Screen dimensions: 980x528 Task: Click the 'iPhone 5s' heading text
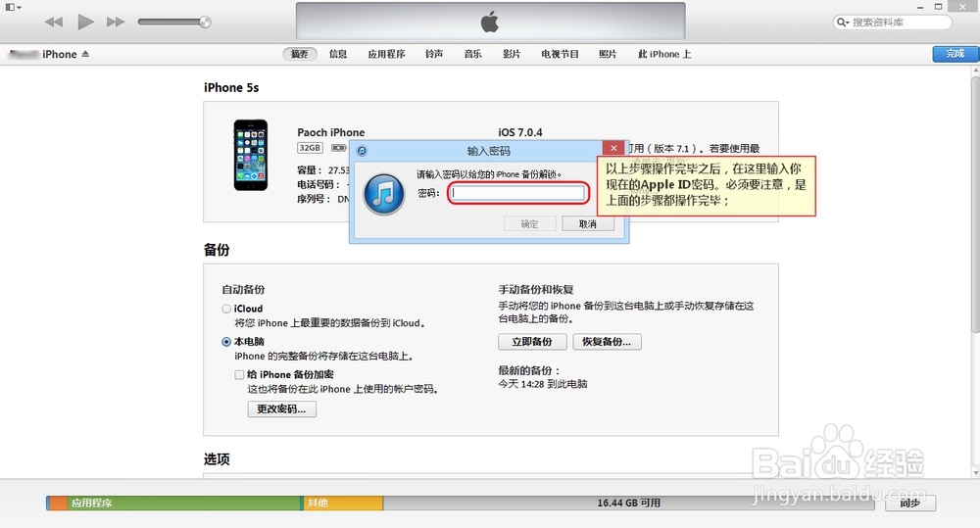pos(231,87)
